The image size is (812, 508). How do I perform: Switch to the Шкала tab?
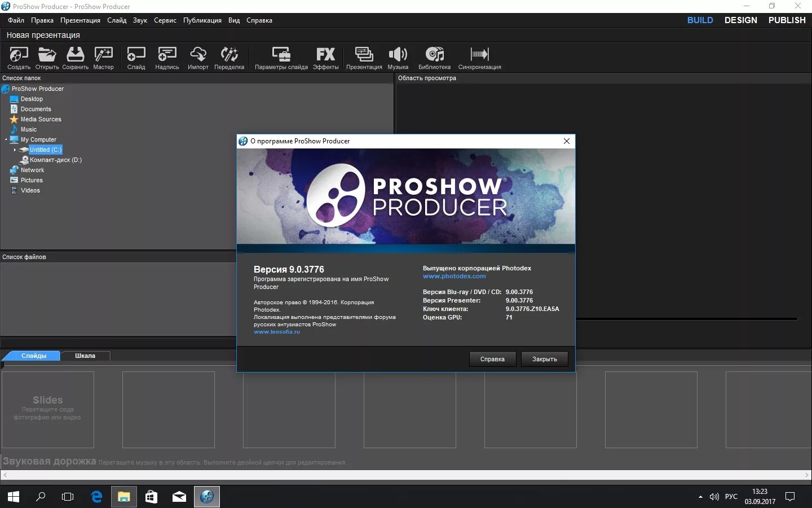click(x=85, y=356)
